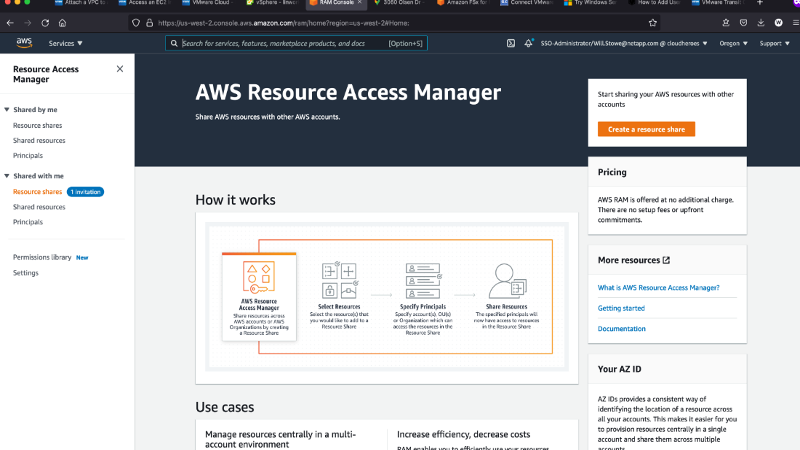Click the browser back arrow
800x450 pixels.
click(x=10, y=23)
